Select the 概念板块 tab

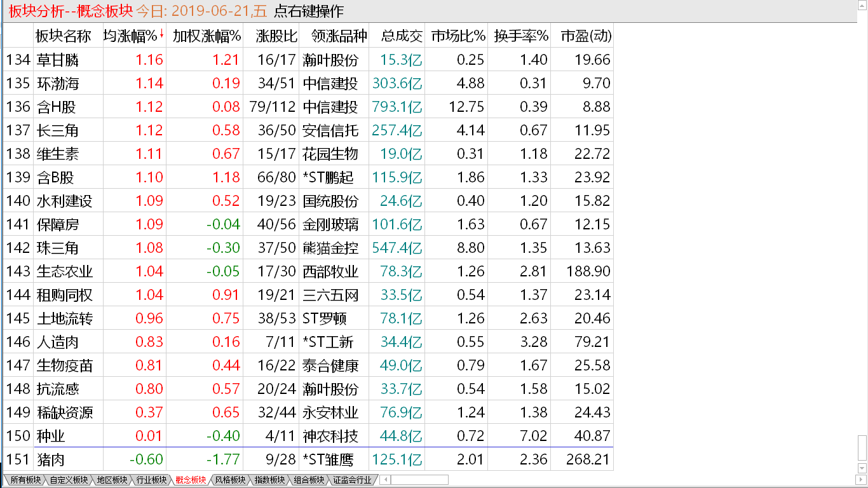coord(191,480)
